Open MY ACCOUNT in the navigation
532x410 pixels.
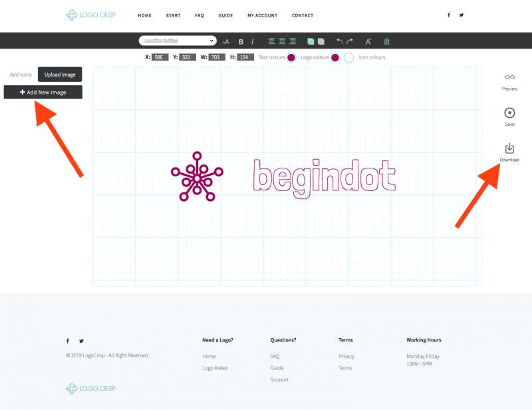click(262, 15)
